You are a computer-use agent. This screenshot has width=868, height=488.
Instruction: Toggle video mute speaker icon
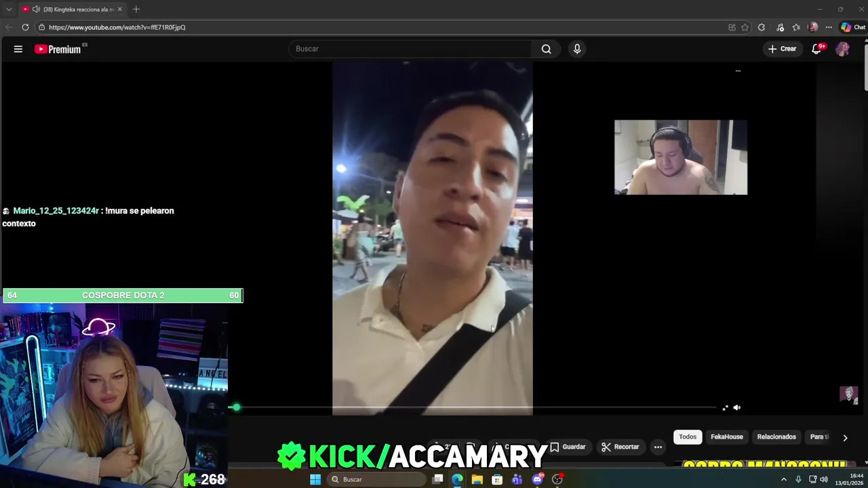[x=737, y=407]
